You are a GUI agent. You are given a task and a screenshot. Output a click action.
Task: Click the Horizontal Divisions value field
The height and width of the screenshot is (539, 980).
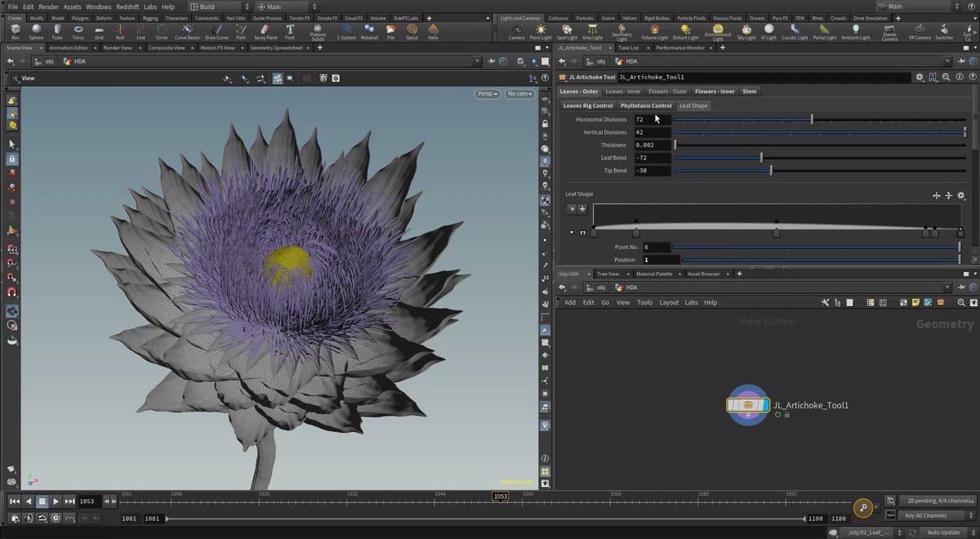pos(653,119)
